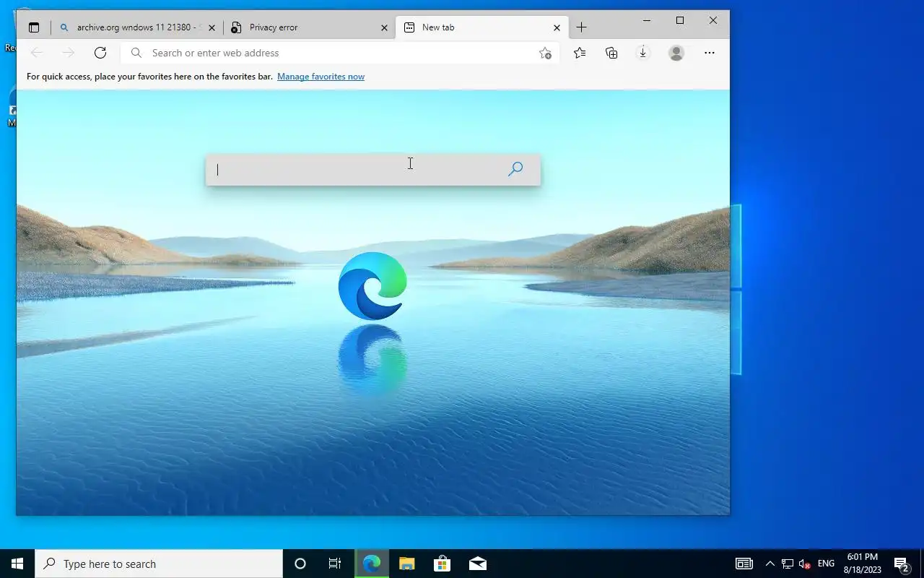924x578 pixels.
Task: Click the browser Forward arrow
Action: click(69, 53)
